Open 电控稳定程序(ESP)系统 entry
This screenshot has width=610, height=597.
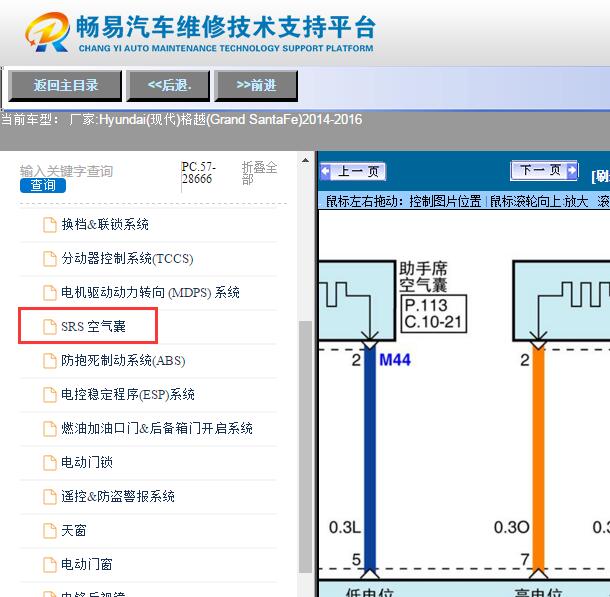click(128, 395)
